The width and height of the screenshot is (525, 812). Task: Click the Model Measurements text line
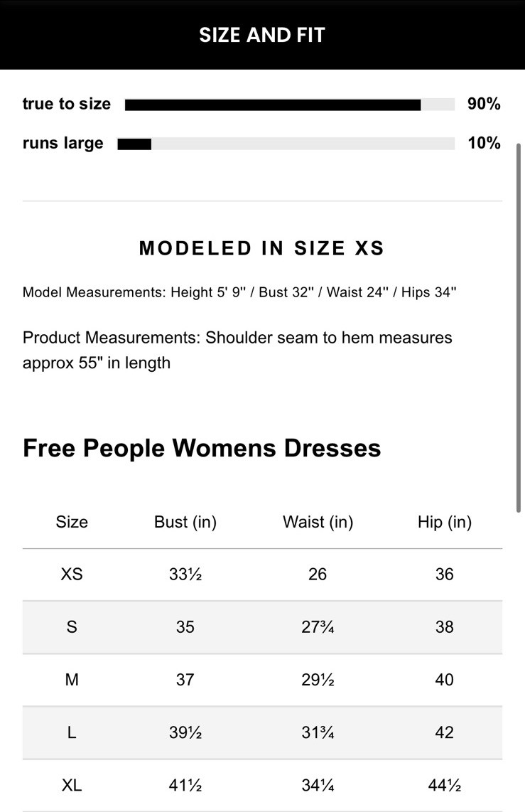[239, 292]
